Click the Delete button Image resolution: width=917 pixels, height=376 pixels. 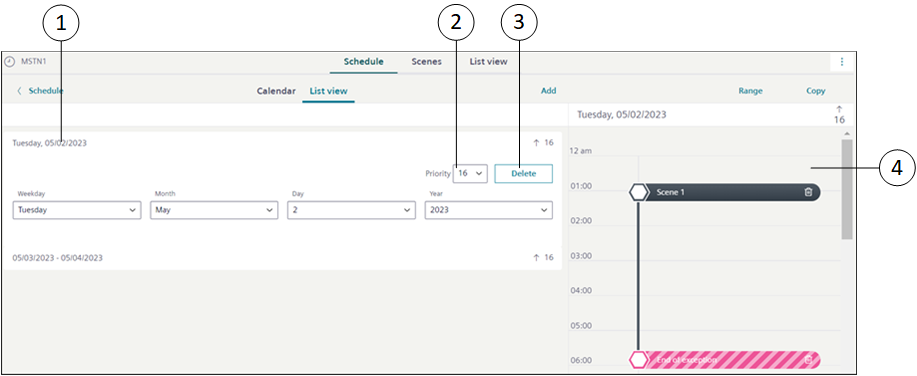523,174
